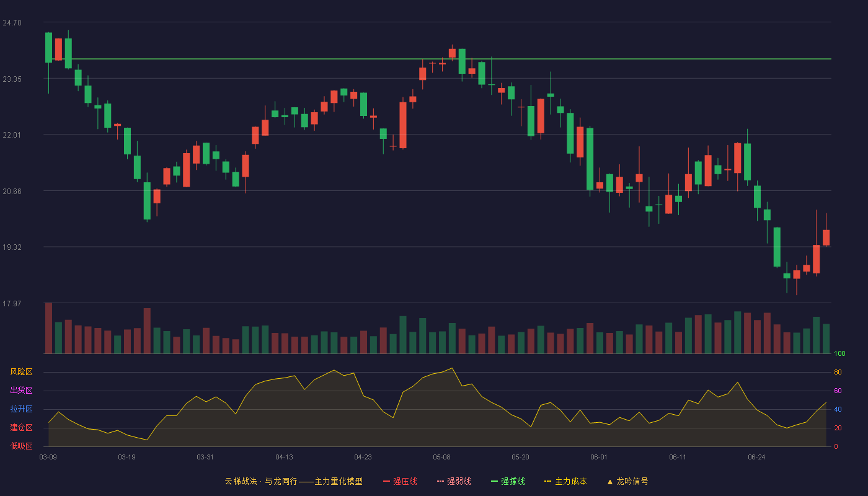
Task: Click the chart title 云梯战法 · 与龙同行
Action: click(260, 481)
